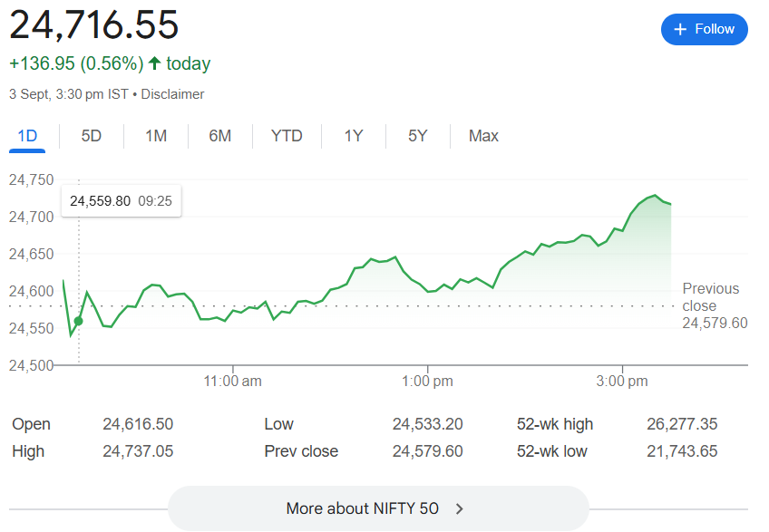The image size is (769, 532).
Task: Click the green data point marker on chart
Action: tap(78, 321)
